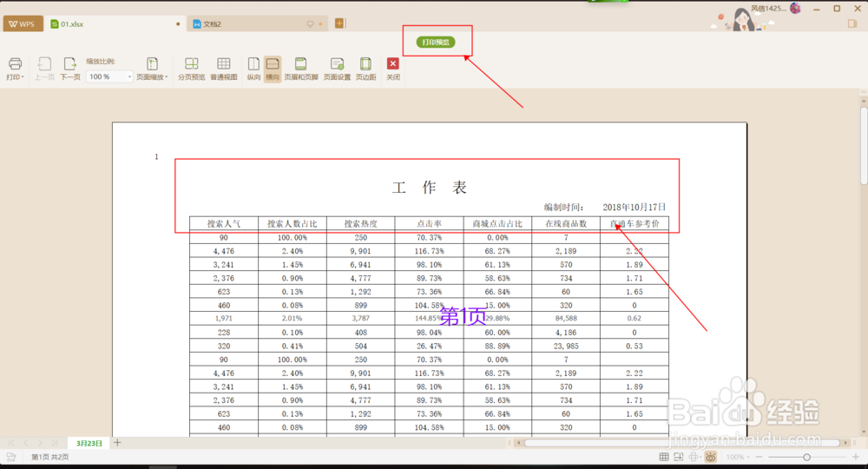The width and height of the screenshot is (868, 469).
Task: Click the 搜索人气 column header
Action: coord(224,224)
